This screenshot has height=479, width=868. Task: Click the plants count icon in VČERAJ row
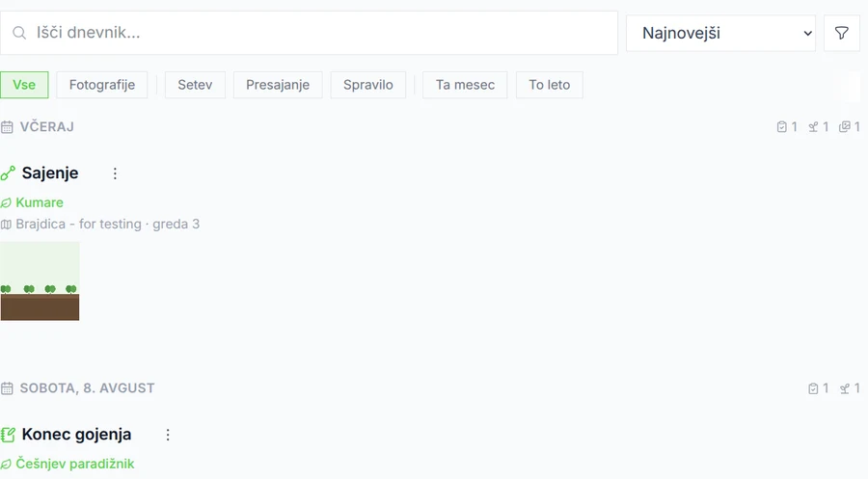[813, 126]
